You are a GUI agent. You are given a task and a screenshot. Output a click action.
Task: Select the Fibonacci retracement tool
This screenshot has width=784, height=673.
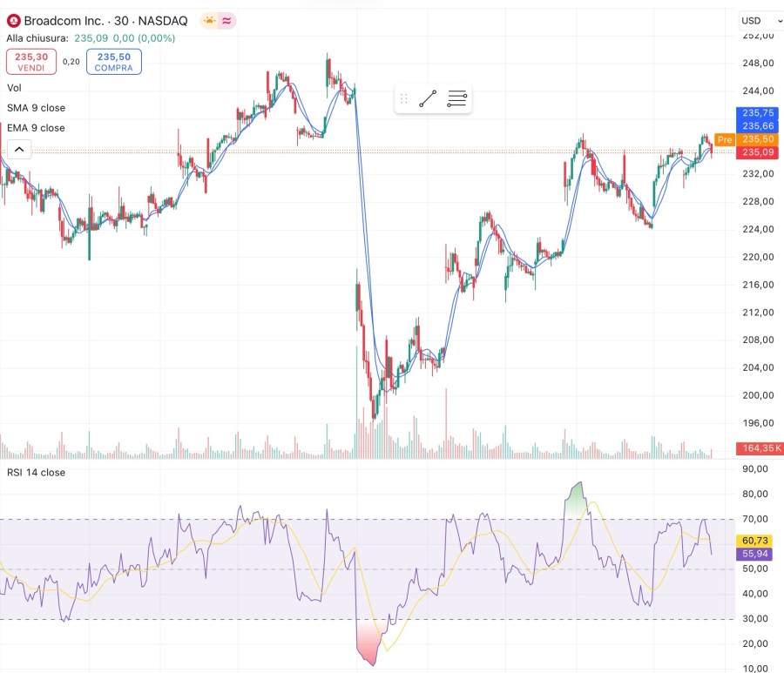(x=456, y=99)
